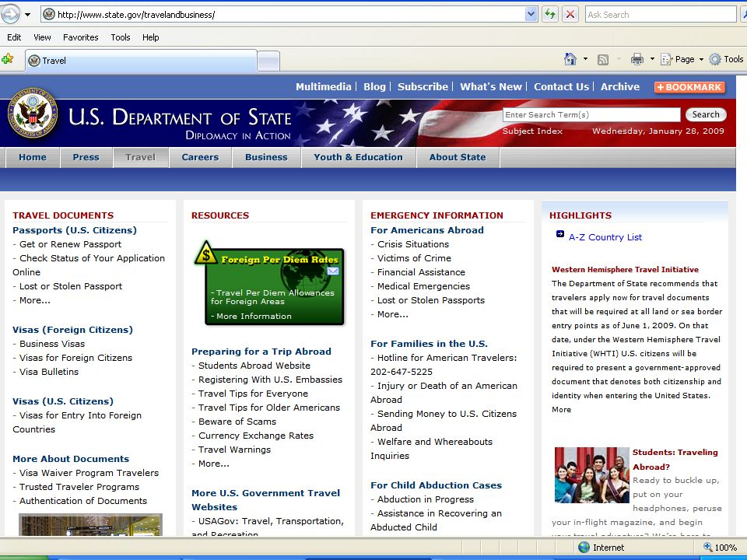Go to the Press navigation tab
The height and width of the screenshot is (560, 747).
tap(86, 157)
